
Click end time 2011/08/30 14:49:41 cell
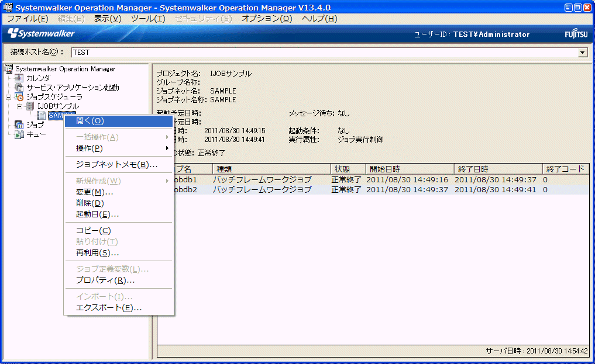pos(496,189)
